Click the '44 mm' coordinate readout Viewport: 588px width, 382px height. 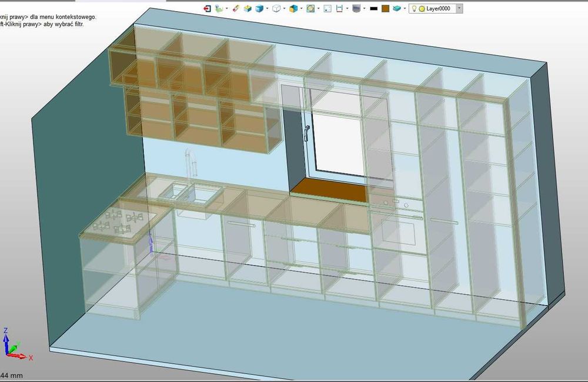(11, 376)
